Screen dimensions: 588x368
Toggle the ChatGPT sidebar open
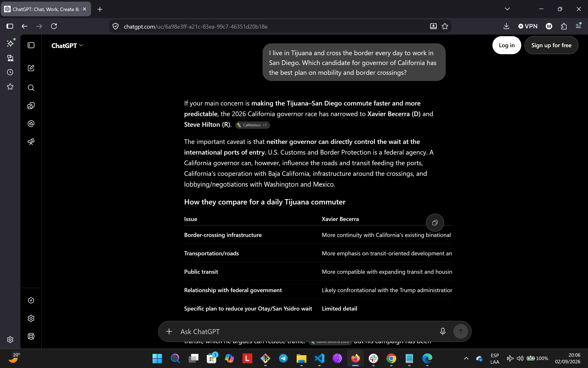(31, 45)
